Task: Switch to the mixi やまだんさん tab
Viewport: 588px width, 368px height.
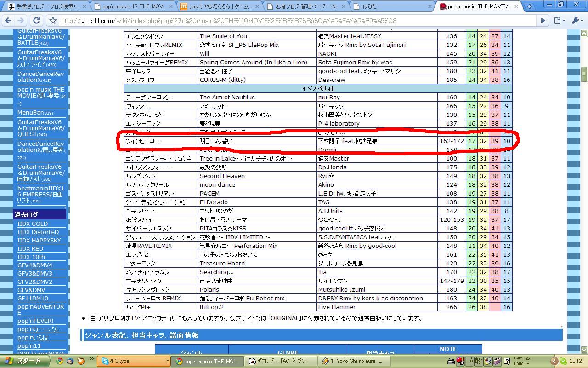Action: pyautogui.click(x=220, y=6)
